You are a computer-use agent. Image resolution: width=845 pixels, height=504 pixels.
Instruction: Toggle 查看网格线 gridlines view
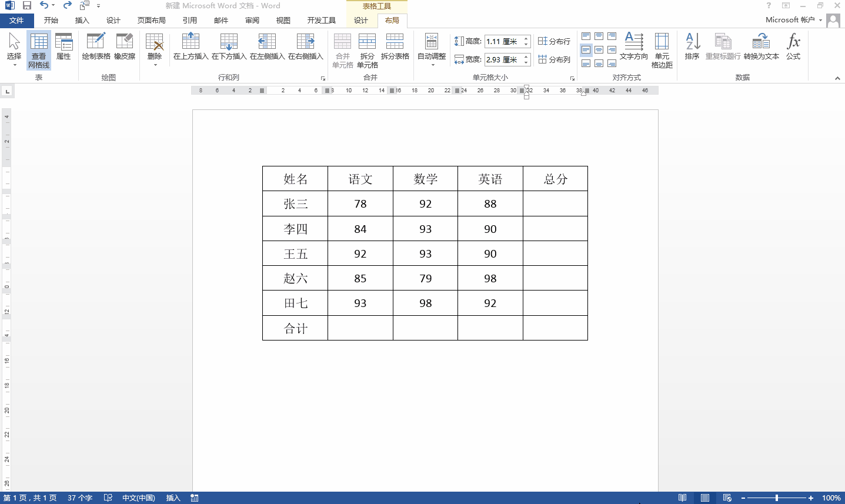click(x=39, y=51)
